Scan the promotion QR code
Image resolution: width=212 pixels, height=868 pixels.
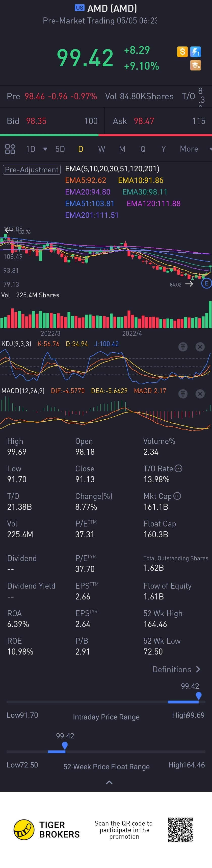tap(180, 830)
